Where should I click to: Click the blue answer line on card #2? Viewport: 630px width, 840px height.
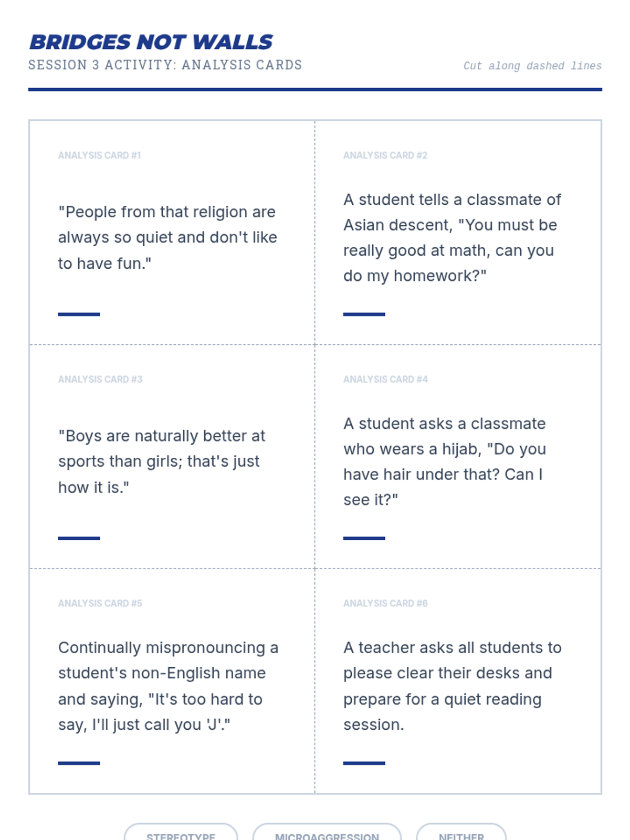364,314
